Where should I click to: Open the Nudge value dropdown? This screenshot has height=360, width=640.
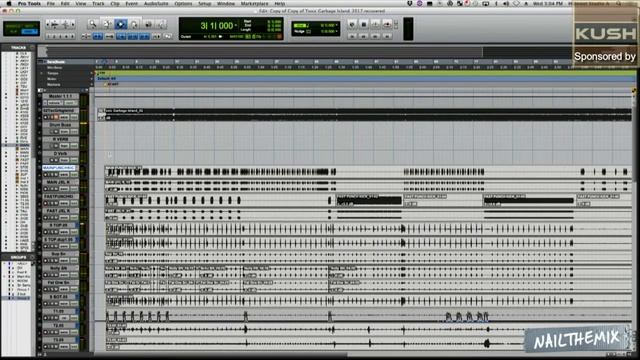[336, 31]
